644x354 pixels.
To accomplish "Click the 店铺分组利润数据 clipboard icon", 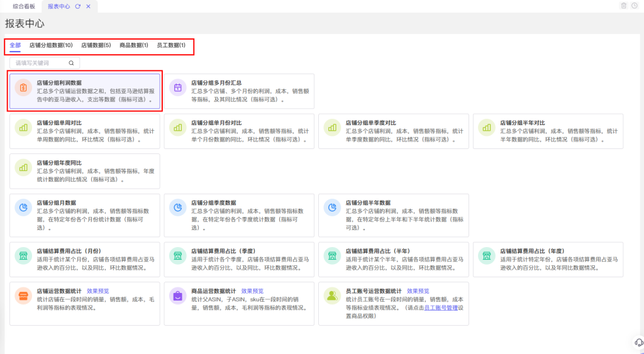I will (x=23, y=88).
